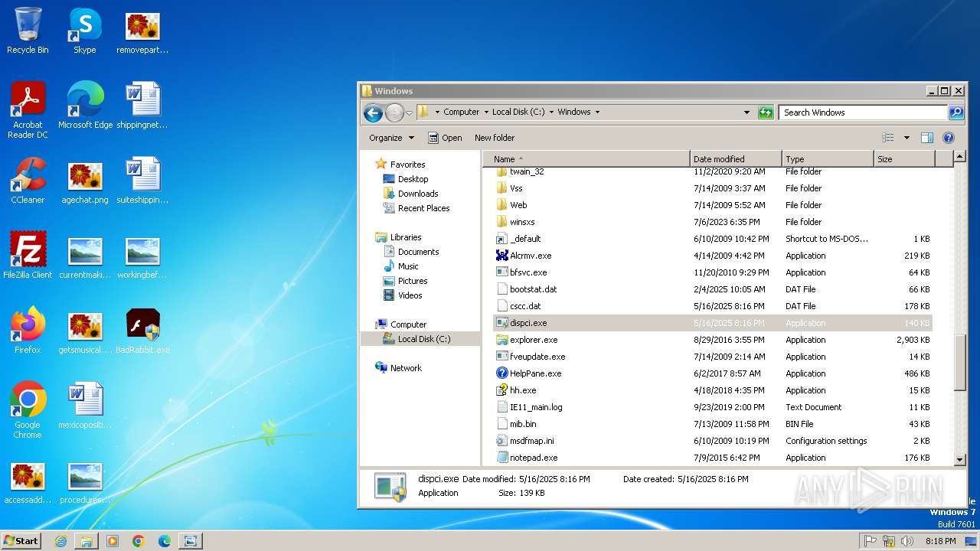Select HelpPane.exe file row
The width and height of the screenshot is (980, 551).
click(713, 373)
